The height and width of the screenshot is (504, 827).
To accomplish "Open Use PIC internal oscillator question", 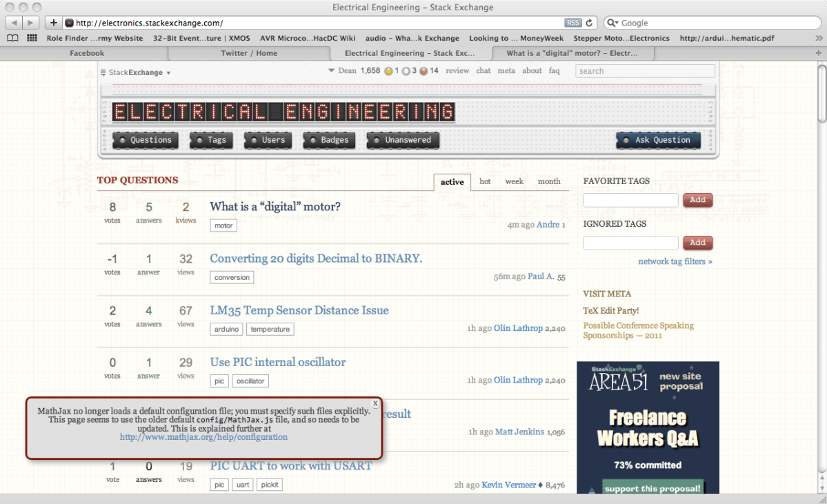I will (x=278, y=362).
